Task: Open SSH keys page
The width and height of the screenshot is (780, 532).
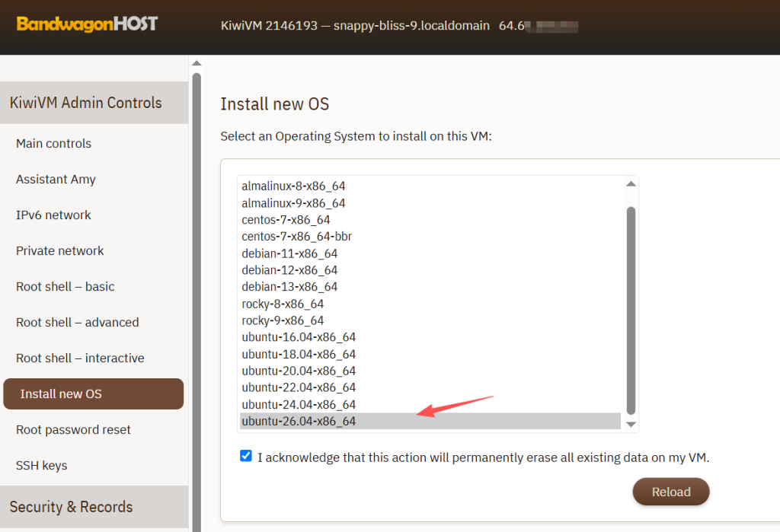Action: pyautogui.click(x=41, y=466)
